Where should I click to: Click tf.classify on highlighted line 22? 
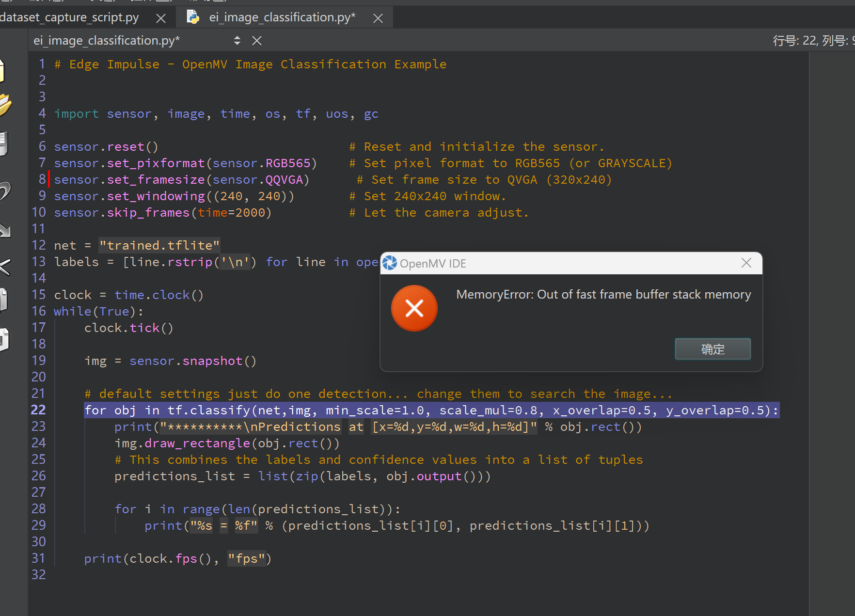click(x=208, y=411)
